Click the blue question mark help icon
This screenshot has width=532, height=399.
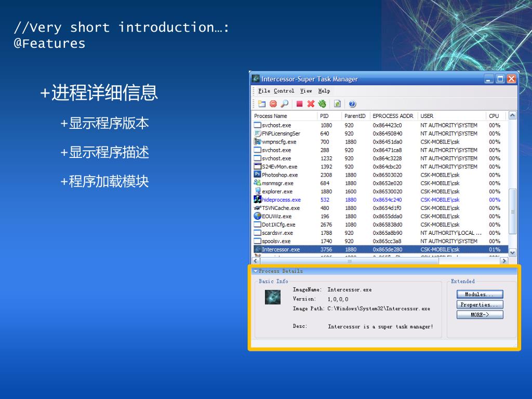(x=353, y=104)
